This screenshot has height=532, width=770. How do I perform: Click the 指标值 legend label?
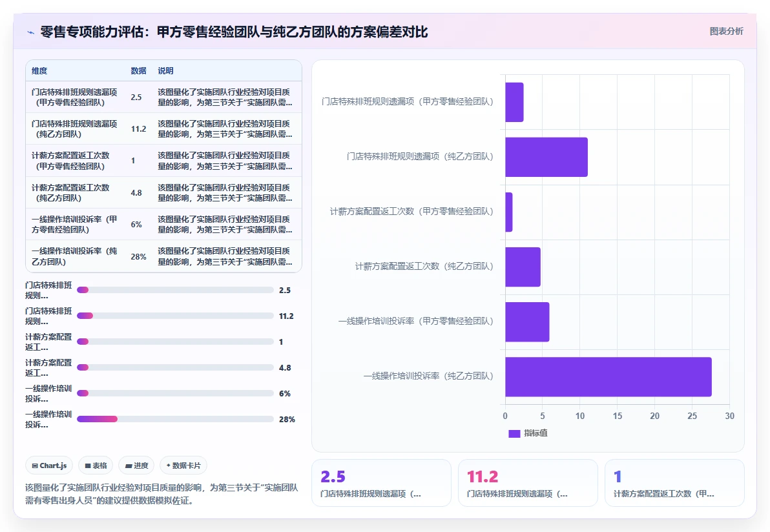[536, 433]
